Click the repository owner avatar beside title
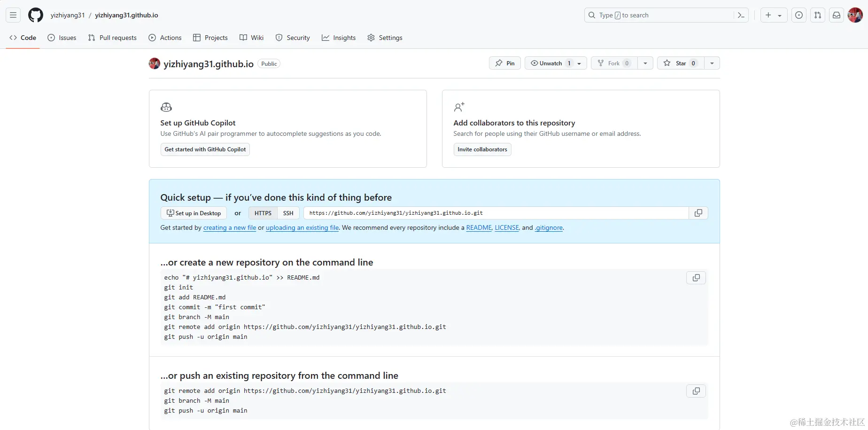868x430 pixels. [155, 63]
